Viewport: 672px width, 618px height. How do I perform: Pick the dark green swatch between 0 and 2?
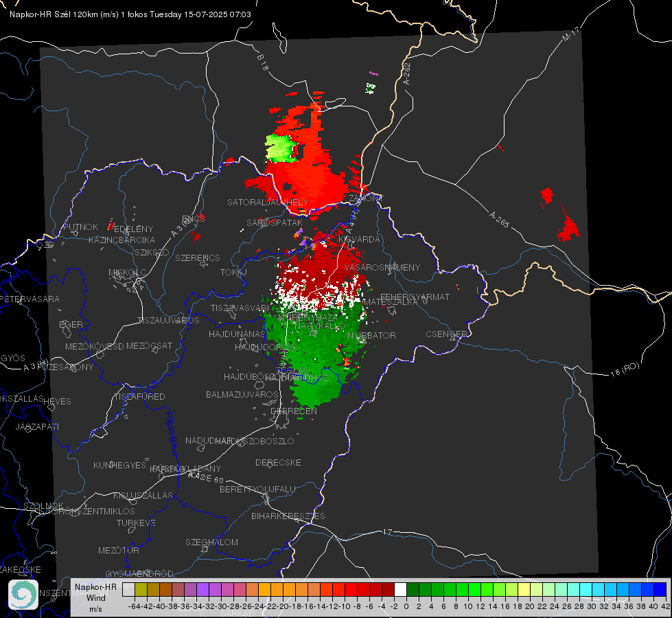pos(413,589)
